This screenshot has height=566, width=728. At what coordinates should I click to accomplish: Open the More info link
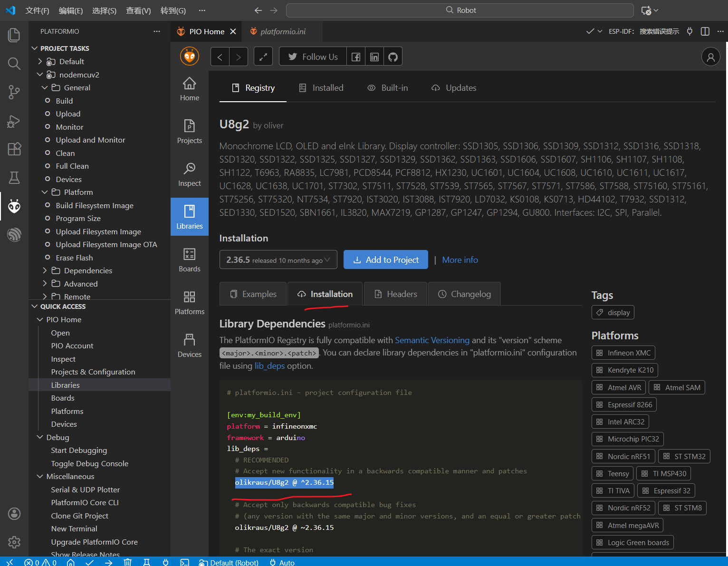click(460, 260)
